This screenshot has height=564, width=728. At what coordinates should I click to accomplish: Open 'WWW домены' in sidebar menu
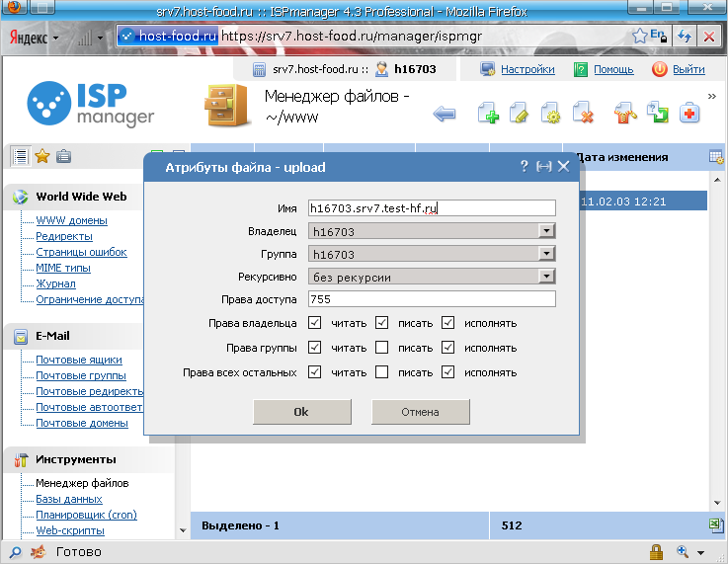point(71,220)
